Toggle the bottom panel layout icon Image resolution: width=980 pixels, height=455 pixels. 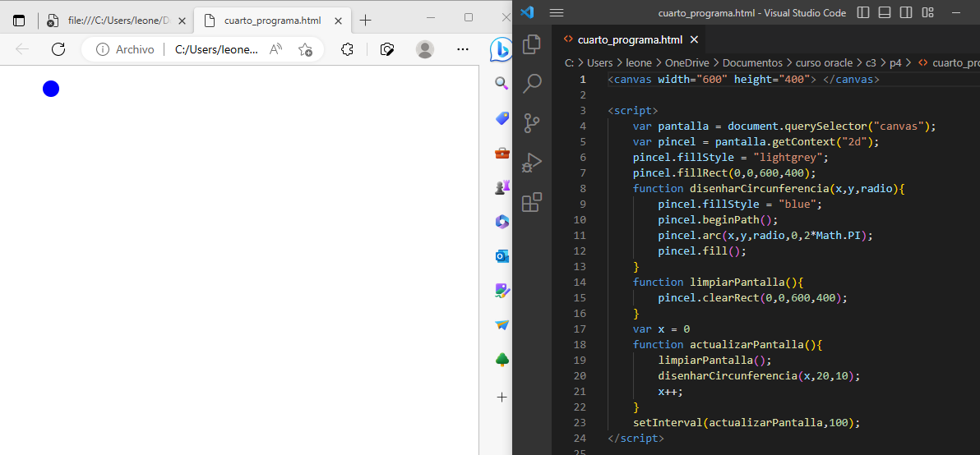click(885, 12)
